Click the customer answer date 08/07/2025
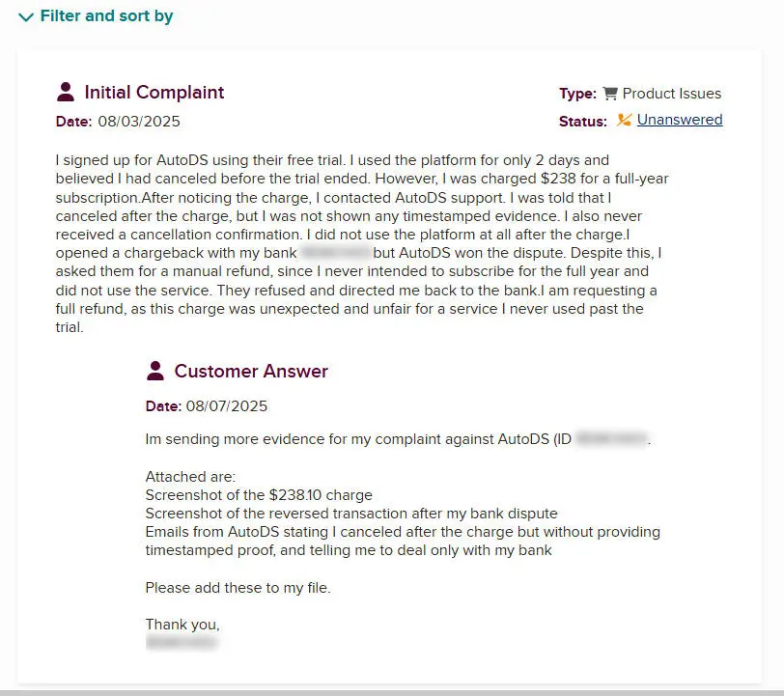This screenshot has width=784, height=696. coord(226,406)
